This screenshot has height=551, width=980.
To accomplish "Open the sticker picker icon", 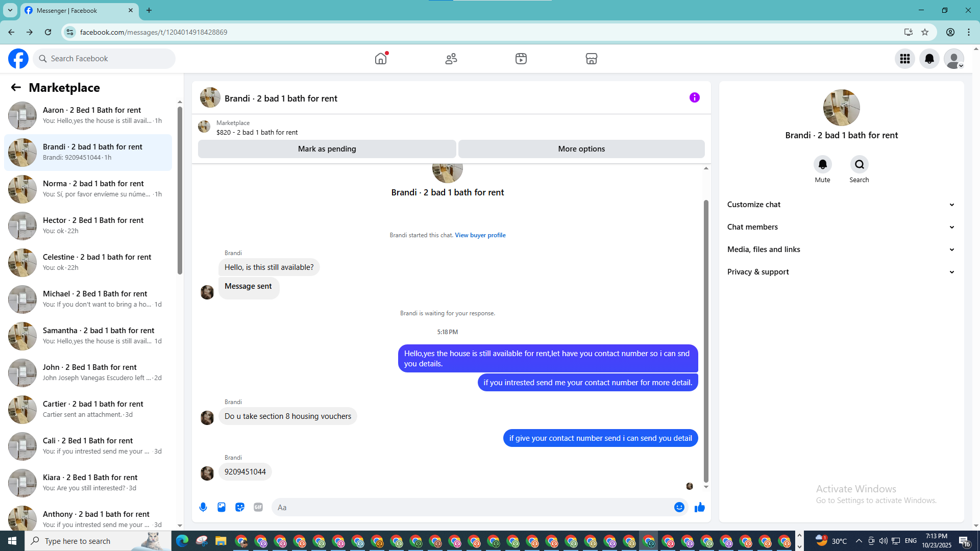I will click(x=240, y=507).
